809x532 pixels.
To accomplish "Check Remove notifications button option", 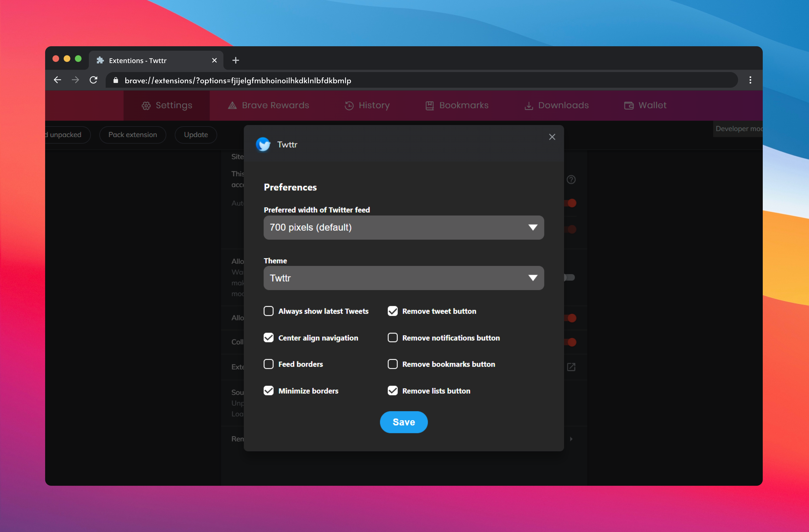I will pos(393,337).
